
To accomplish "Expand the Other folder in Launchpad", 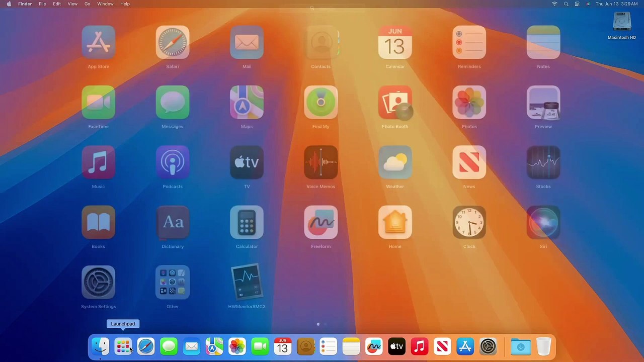I will 173,282.
